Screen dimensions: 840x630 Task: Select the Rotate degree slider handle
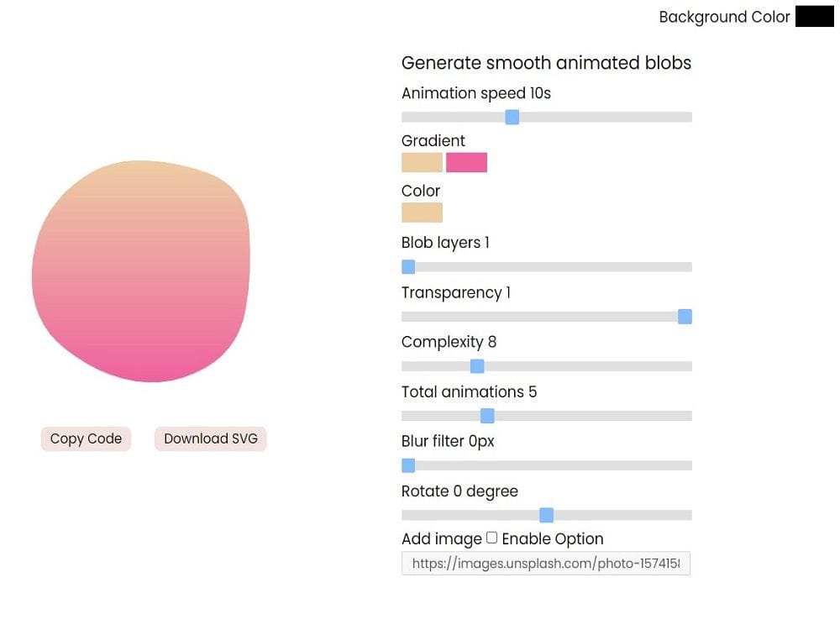pyautogui.click(x=548, y=515)
